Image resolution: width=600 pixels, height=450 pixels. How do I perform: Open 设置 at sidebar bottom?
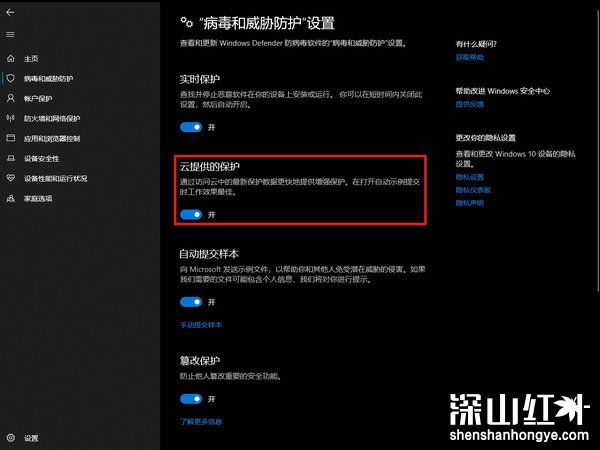(x=31, y=438)
